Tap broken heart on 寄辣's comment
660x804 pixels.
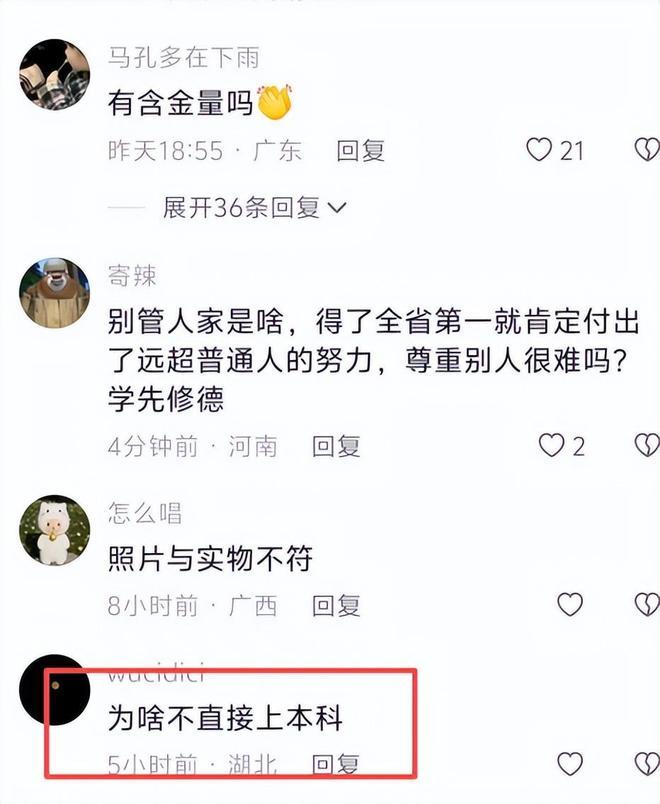click(647, 445)
